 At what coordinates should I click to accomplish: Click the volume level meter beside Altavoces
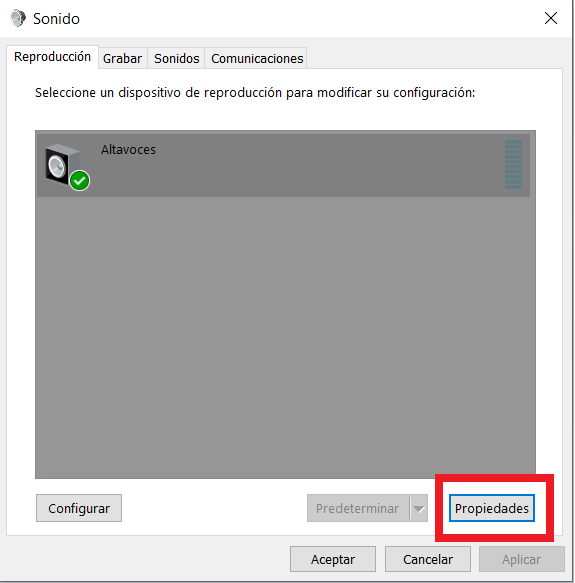(513, 164)
